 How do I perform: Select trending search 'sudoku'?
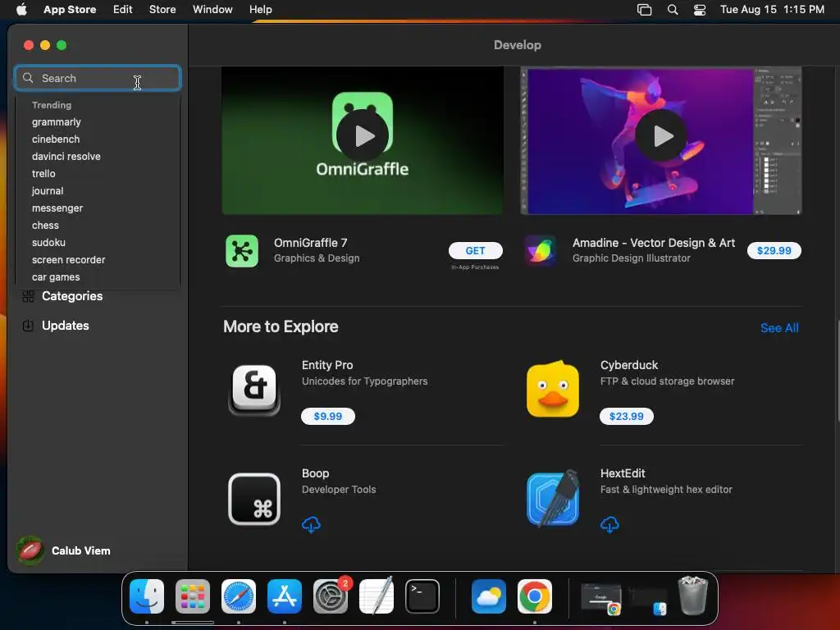[x=48, y=243]
